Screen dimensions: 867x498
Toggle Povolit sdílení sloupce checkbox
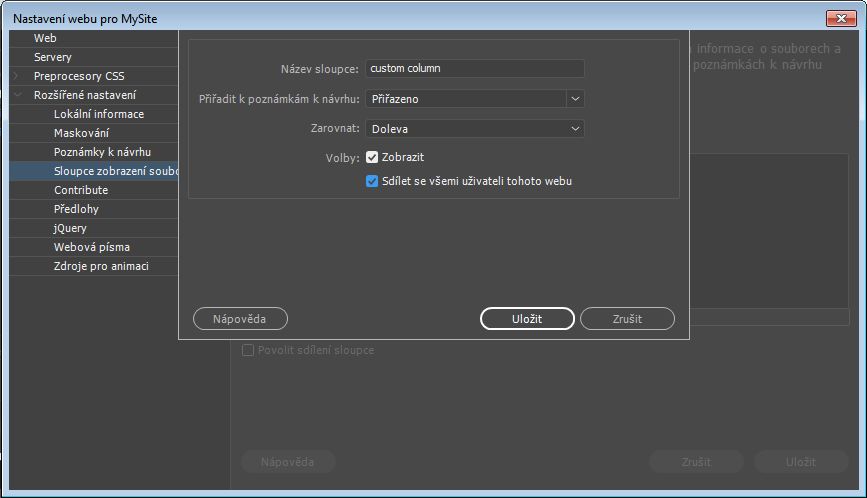[248, 350]
